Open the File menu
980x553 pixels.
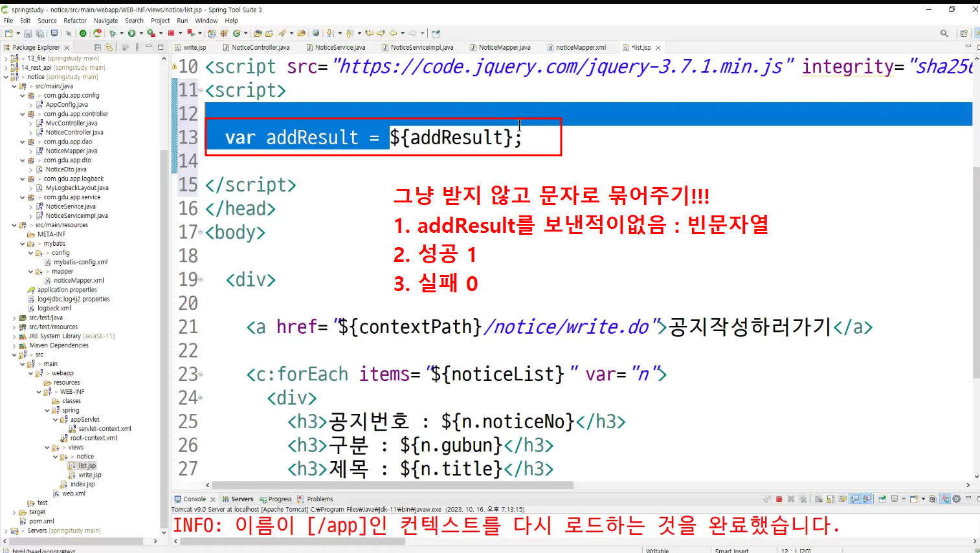8,21
